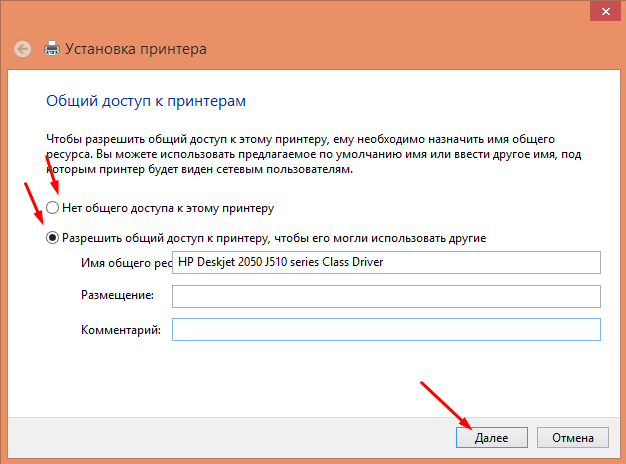Click the share name field with HP Deskjet text

386,263
